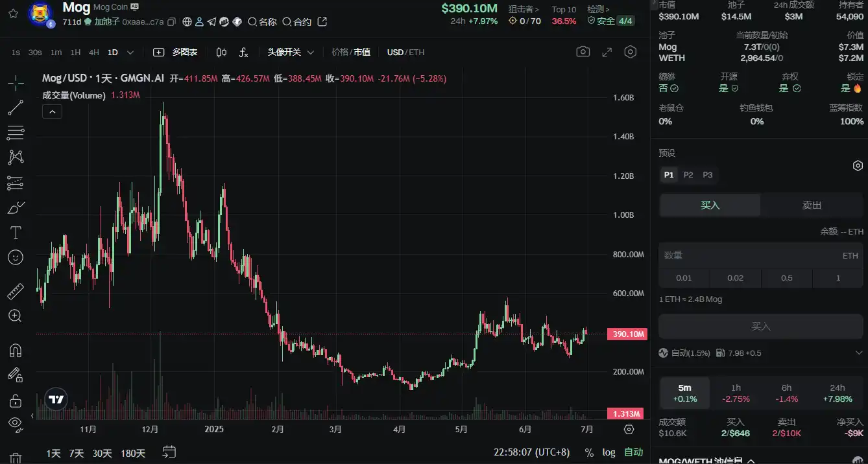Toggle drawings visibility eye icon
This screenshot has height=464, width=868.
click(16, 423)
